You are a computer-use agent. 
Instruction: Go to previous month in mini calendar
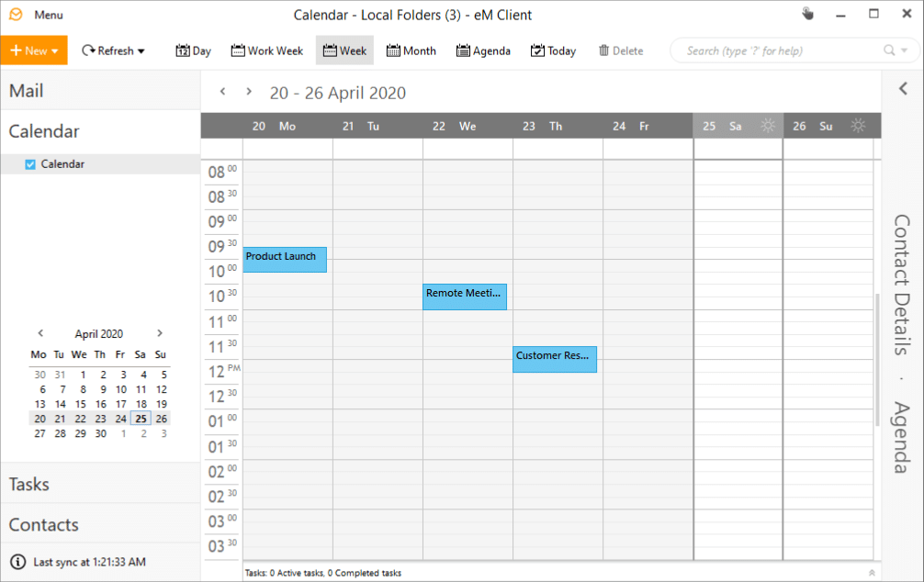(40, 333)
